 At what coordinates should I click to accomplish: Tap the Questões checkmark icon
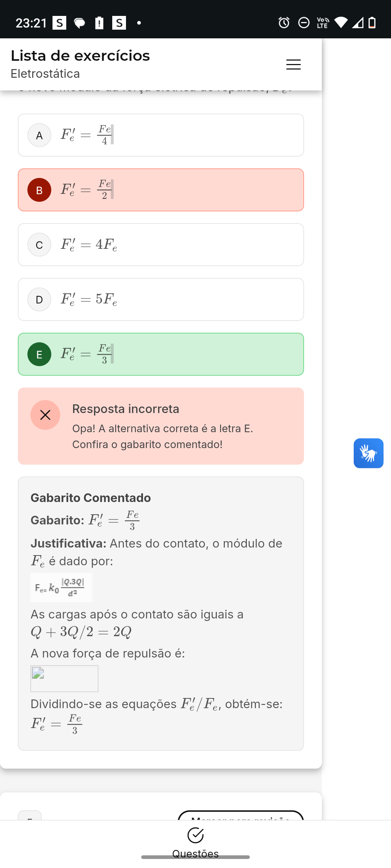pos(195,835)
